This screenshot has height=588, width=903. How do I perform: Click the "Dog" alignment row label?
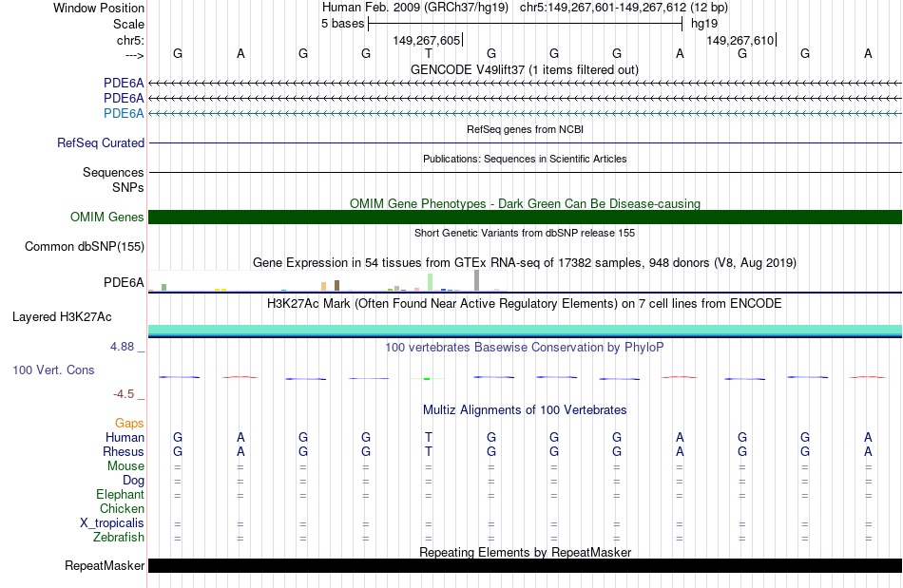(x=133, y=481)
